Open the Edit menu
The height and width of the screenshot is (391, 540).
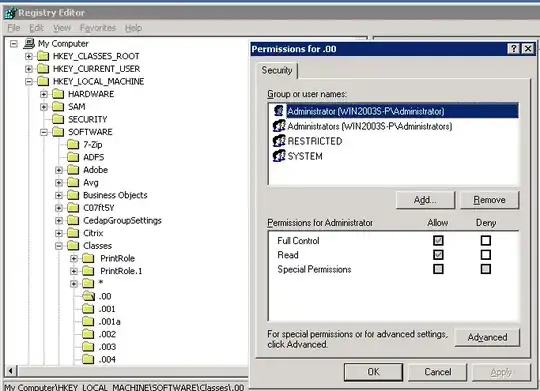(x=36, y=28)
